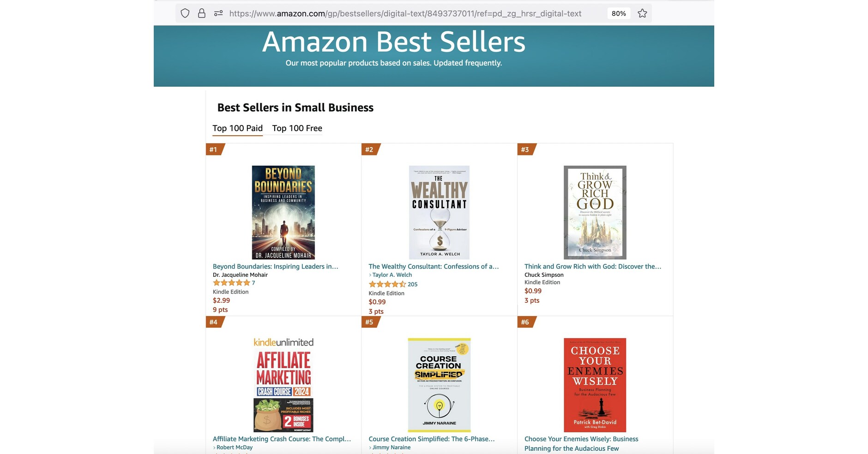This screenshot has height=454, width=868.
Task: Click the shield tracking protection icon
Action: click(185, 13)
